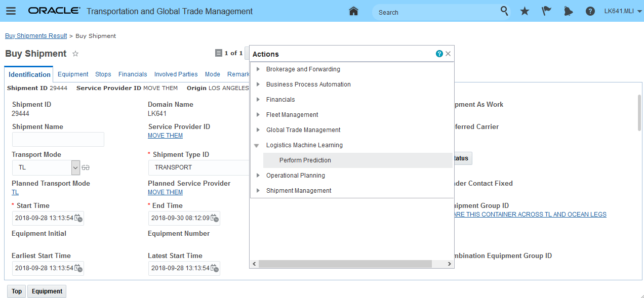Collapse Logistics Machine Learning node
The height and width of the screenshot is (298, 644).
pyautogui.click(x=257, y=145)
